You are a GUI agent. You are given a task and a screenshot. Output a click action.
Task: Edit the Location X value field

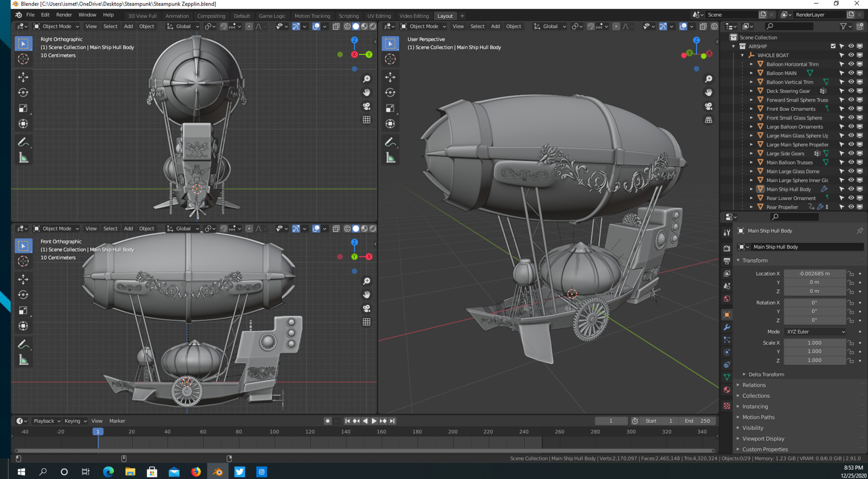coord(815,273)
